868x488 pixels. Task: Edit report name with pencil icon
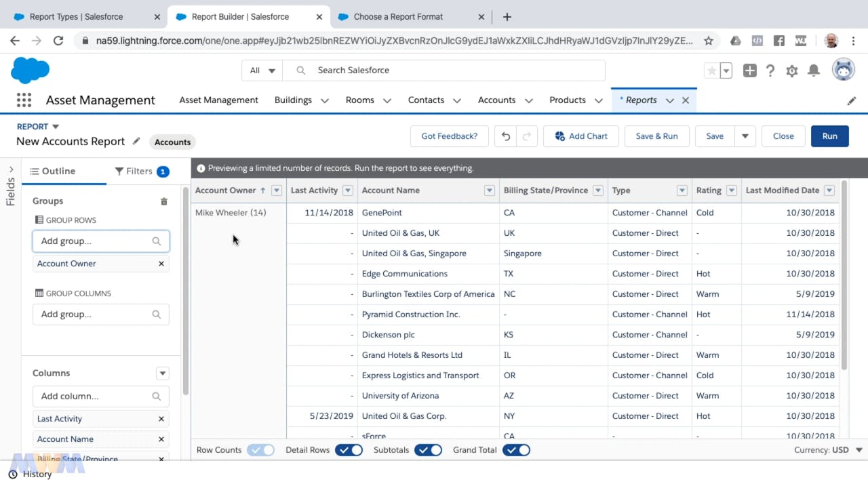coord(136,141)
